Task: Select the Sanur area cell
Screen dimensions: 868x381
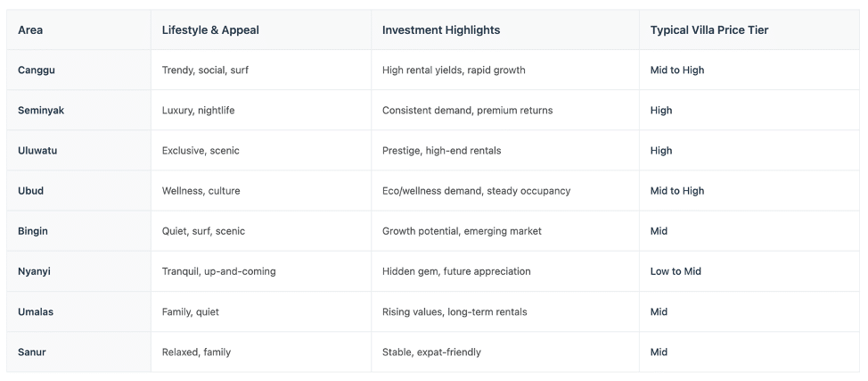Action: pyautogui.click(x=31, y=352)
